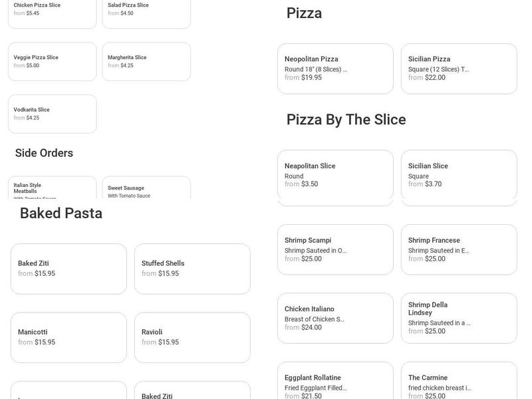Click the Pizza By The Slice heading
Viewport: 532px width, 399px height.
[x=346, y=119]
